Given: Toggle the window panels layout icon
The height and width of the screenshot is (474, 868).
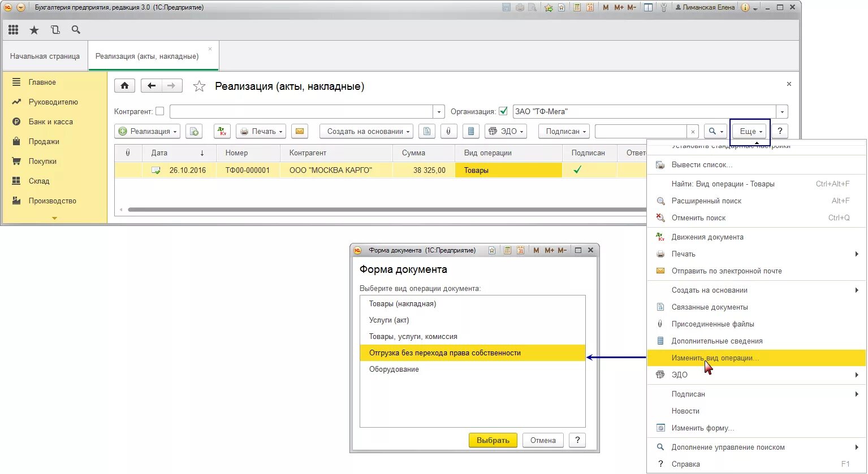Looking at the screenshot, I should 649,7.
